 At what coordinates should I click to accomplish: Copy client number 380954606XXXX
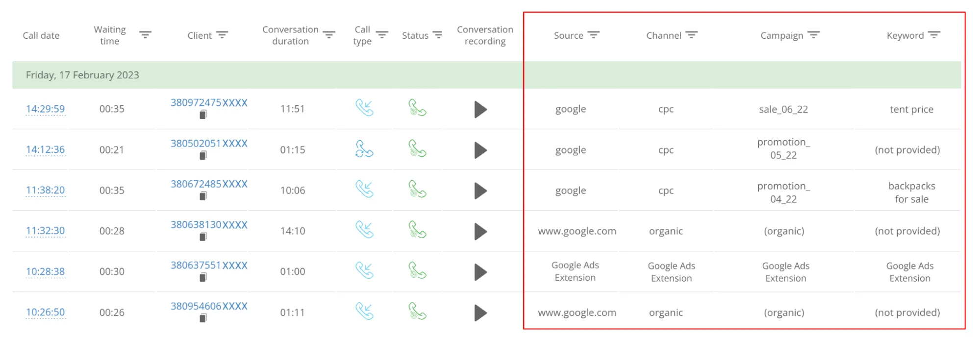[203, 318]
